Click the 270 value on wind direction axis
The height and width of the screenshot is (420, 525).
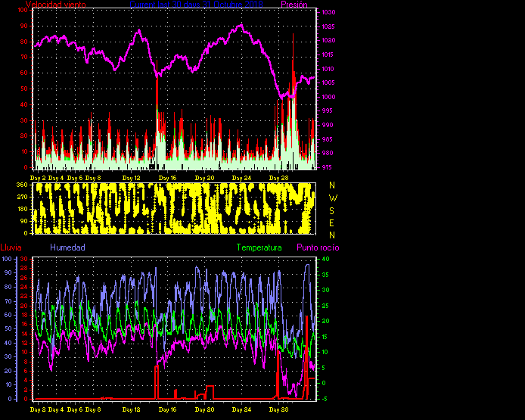pyautogui.click(x=23, y=198)
